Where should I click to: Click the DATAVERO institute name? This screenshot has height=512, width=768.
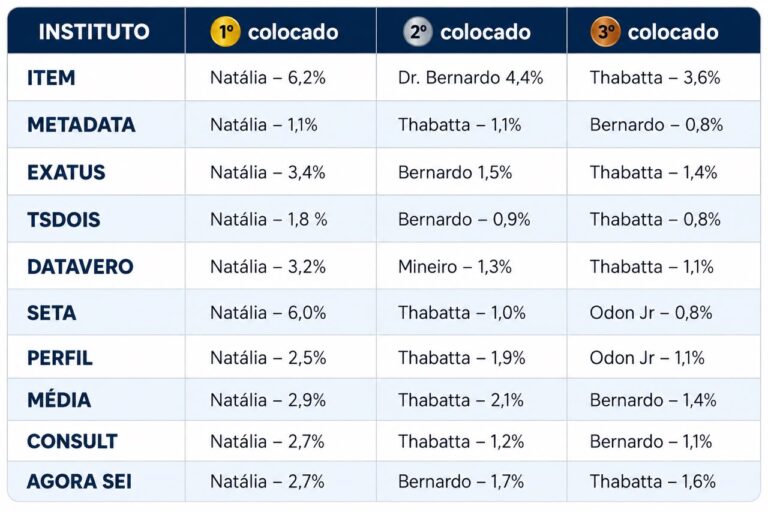(80, 267)
